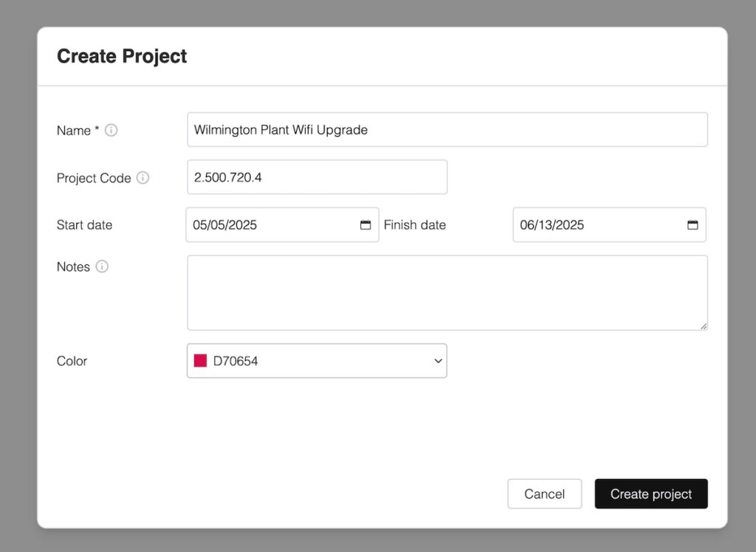Open the Color selection dropdown
The image size is (756, 552).
point(317,361)
